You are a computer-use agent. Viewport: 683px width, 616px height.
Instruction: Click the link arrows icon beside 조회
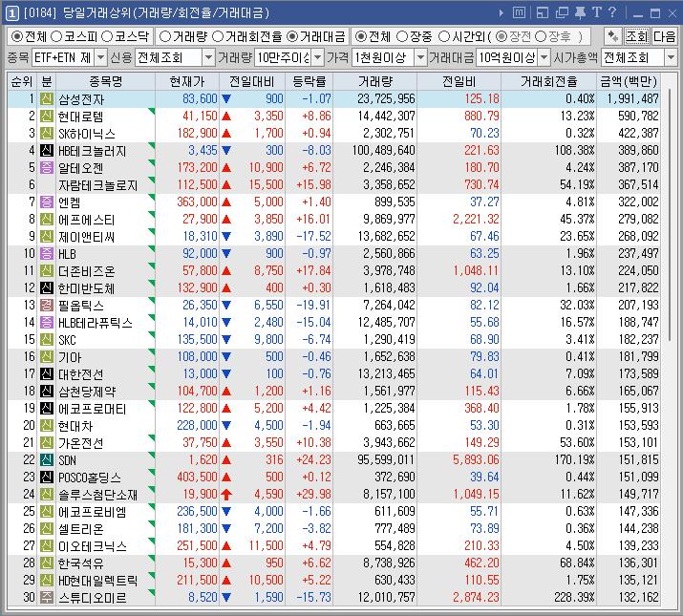point(613,36)
